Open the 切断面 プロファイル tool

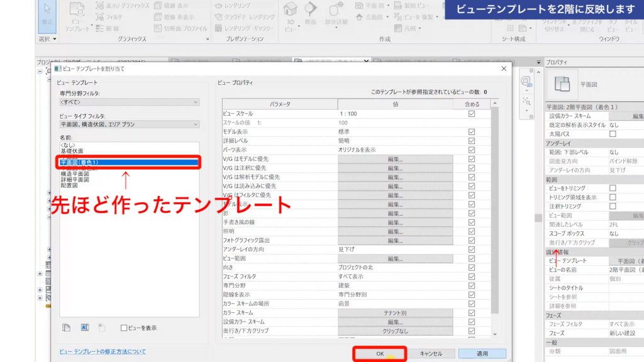tap(180, 28)
